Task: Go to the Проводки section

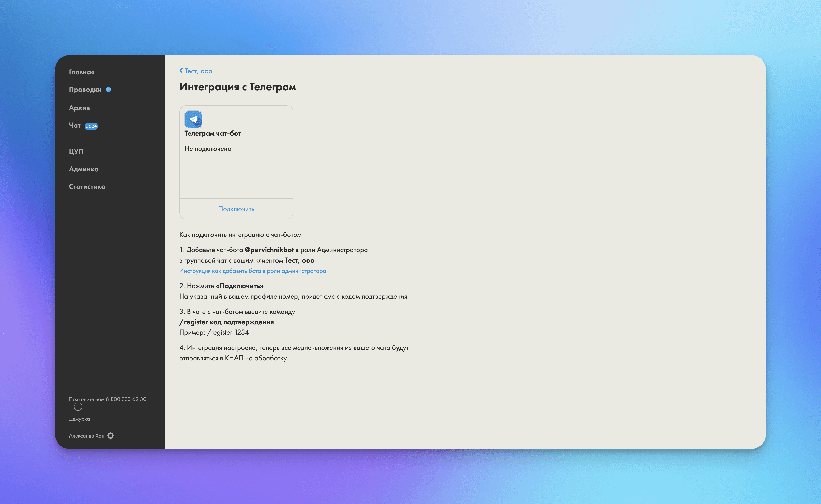Action: pos(85,90)
